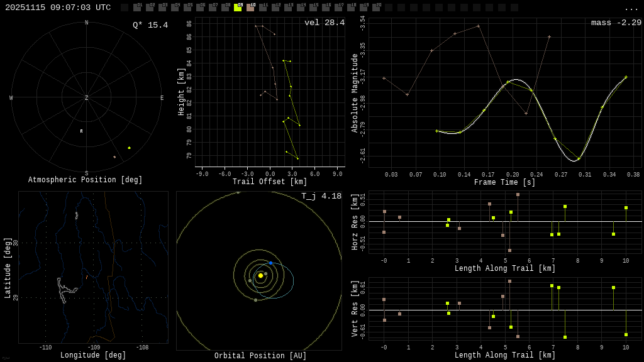Select station square labeled 04
This screenshot has width=644, height=362.
pyautogui.click(x=175, y=8)
